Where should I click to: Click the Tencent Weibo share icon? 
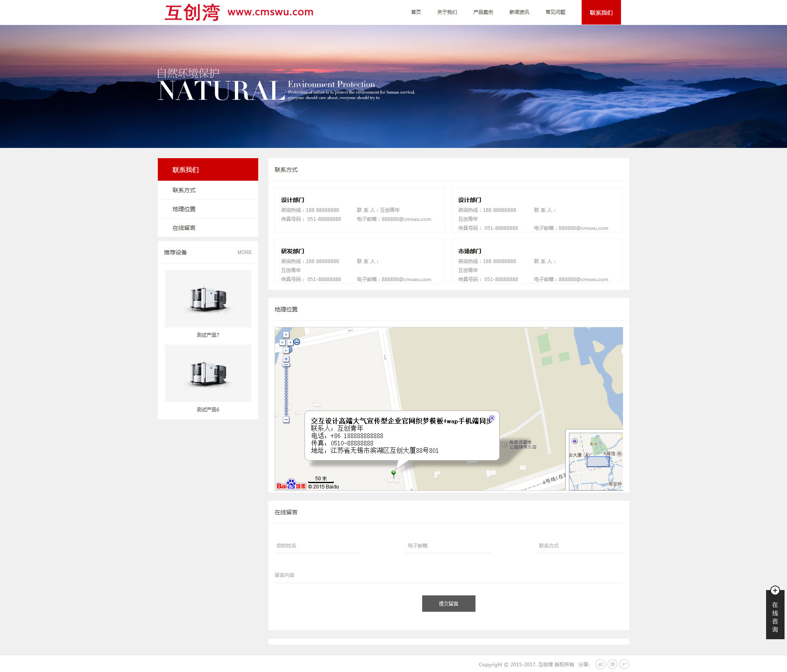[624, 664]
